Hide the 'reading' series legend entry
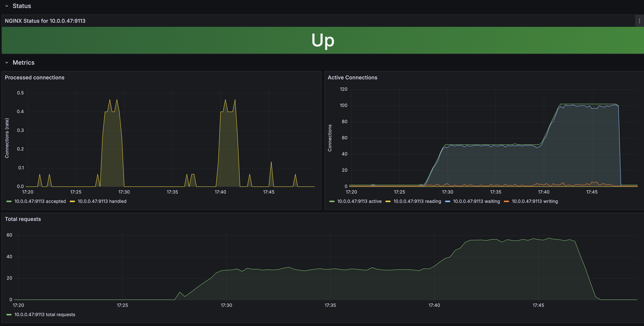Image resolution: width=644 pixels, height=326 pixels. [x=417, y=201]
